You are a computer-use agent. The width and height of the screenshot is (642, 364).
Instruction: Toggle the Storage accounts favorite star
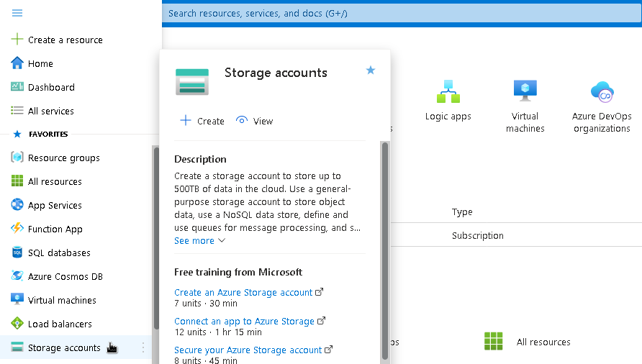[x=371, y=70]
